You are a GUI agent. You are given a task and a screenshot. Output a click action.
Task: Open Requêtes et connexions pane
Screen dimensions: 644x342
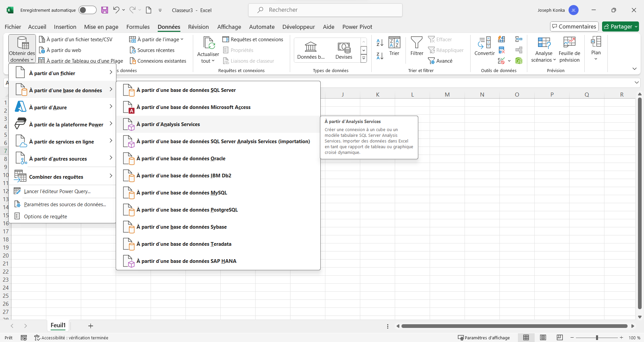[253, 40]
